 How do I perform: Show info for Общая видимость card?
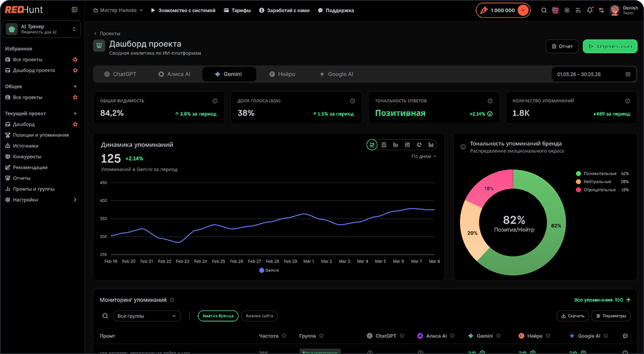[x=215, y=101]
